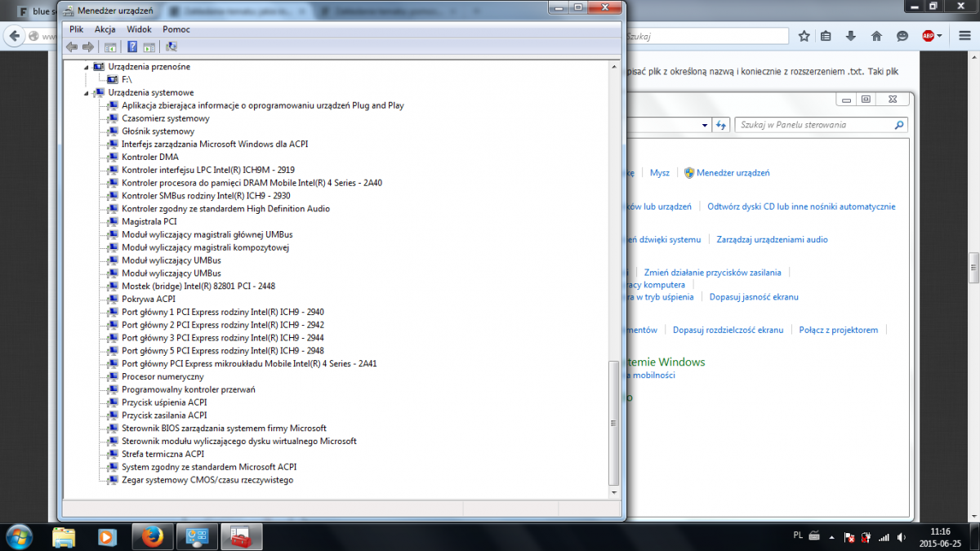Select the Urządzenia systemowe category label
980x551 pixels.
[151, 92]
